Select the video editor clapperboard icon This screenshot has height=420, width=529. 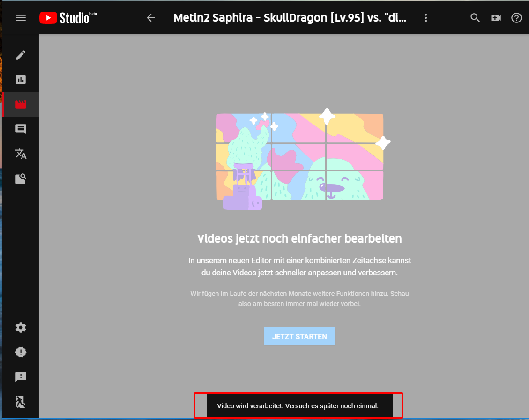[x=21, y=104]
